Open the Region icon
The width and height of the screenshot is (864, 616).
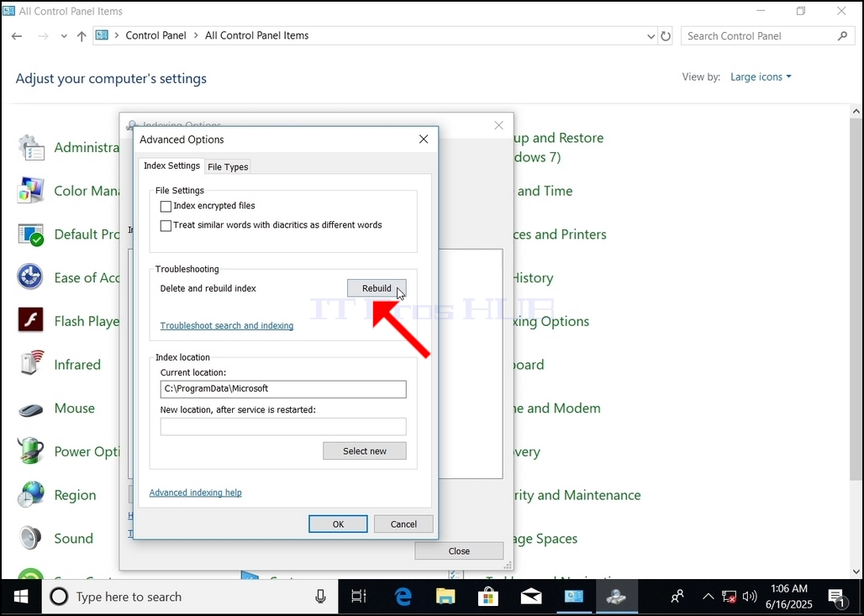click(31, 495)
